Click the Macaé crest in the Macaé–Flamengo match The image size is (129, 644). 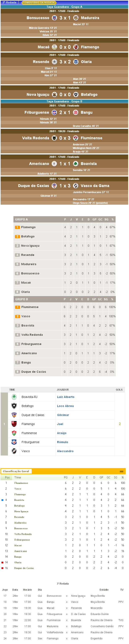point(54,47)
